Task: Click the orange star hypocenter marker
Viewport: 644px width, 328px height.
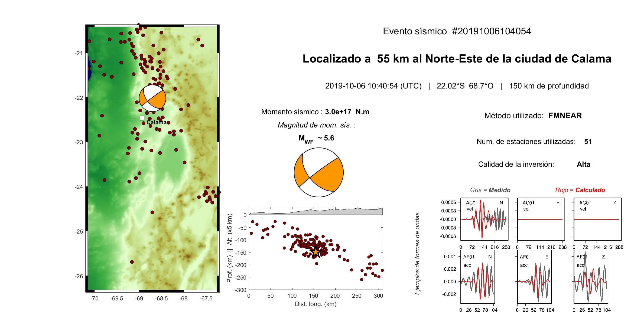Action: pyautogui.click(x=316, y=252)
